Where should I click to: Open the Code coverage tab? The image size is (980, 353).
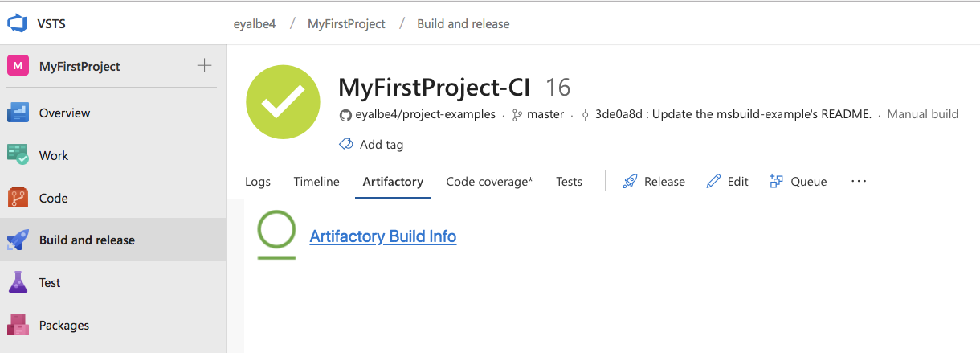coord(489,182)
